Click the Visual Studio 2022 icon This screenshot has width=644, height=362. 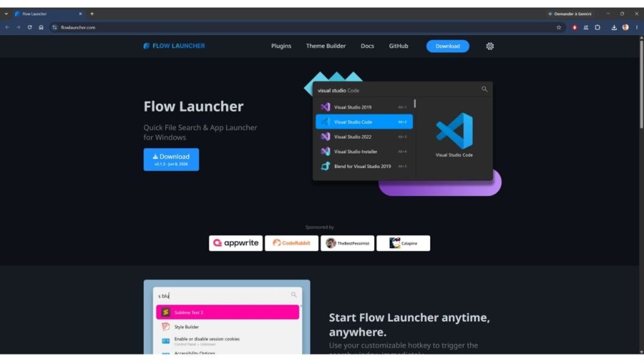(x=325, y=136)
